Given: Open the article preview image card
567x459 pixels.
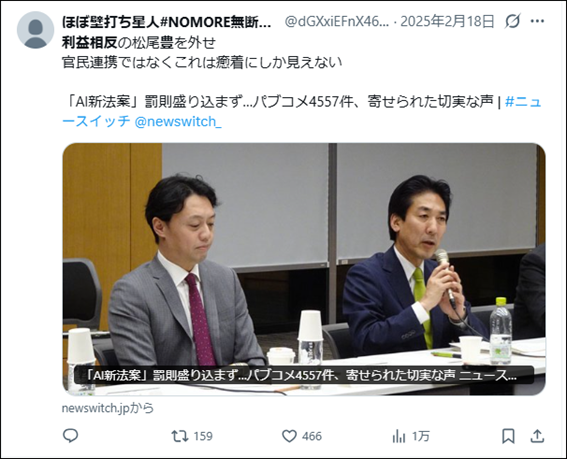Looking at the screenshot, I should [304, 269].
